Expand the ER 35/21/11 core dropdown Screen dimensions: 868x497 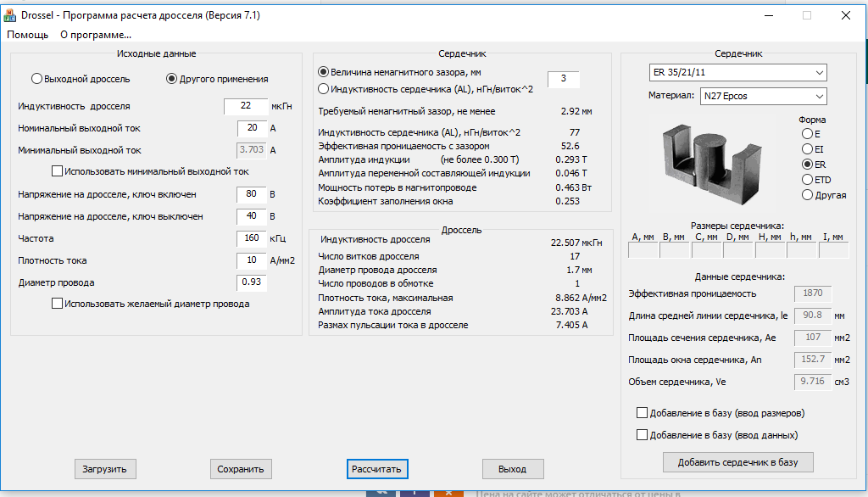click(737, 71)
